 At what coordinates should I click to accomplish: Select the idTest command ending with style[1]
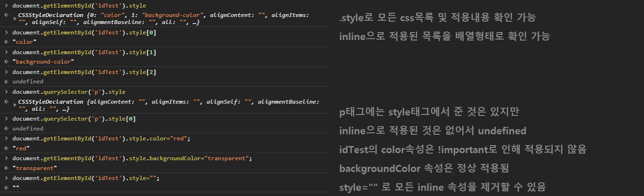(84, 52)
